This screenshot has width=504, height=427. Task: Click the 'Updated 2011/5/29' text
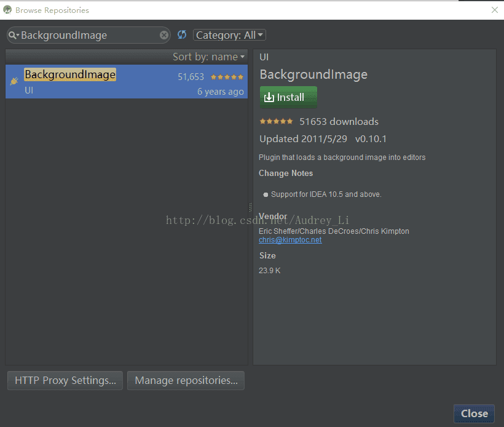pos(303,139)
